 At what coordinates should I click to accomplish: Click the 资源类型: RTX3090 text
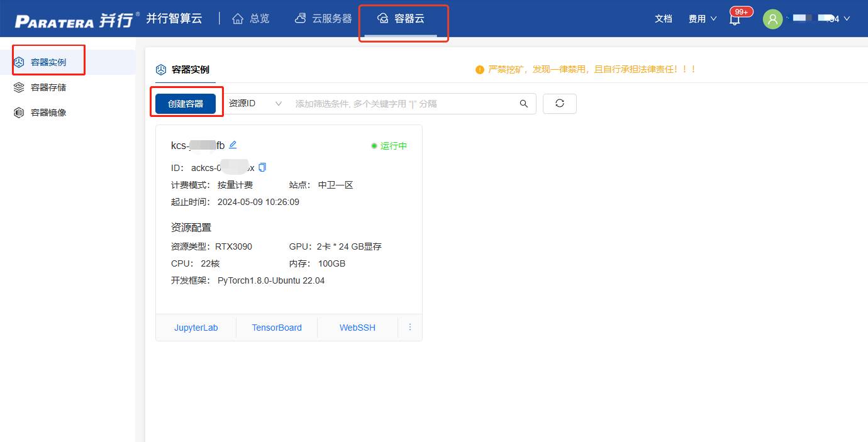(211, 246)
